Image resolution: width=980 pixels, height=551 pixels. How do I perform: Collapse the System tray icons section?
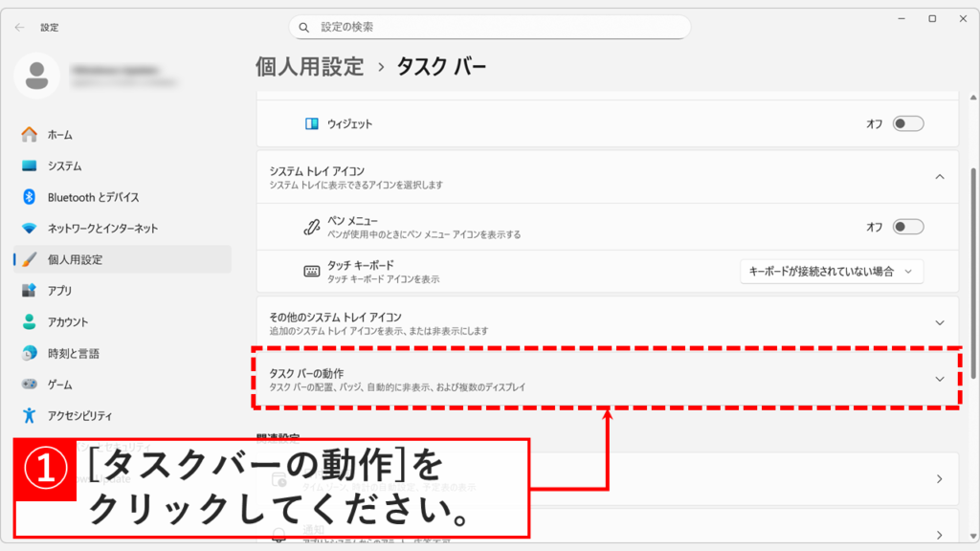click(x=939, y=177)
